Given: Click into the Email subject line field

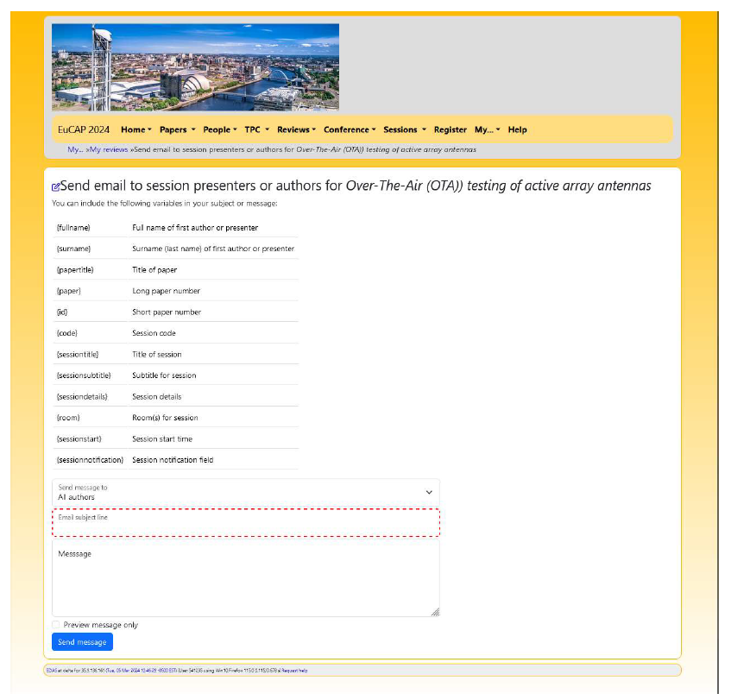Looking at the screenshot, I should pos(246,524).
